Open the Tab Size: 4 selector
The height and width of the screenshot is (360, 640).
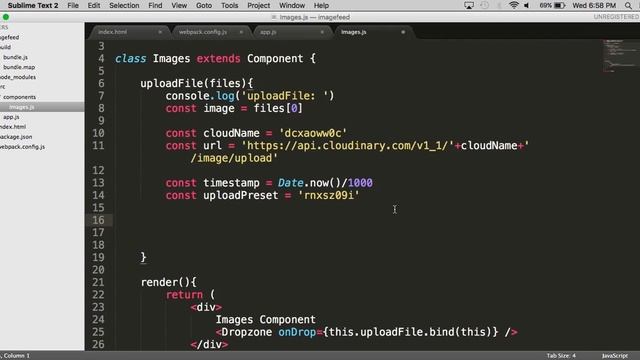561,356
